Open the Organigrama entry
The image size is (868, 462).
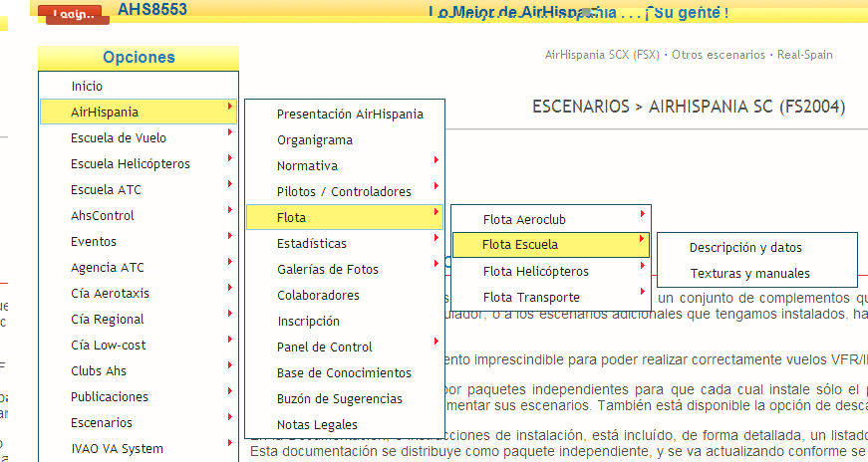(x=315, y=140)
